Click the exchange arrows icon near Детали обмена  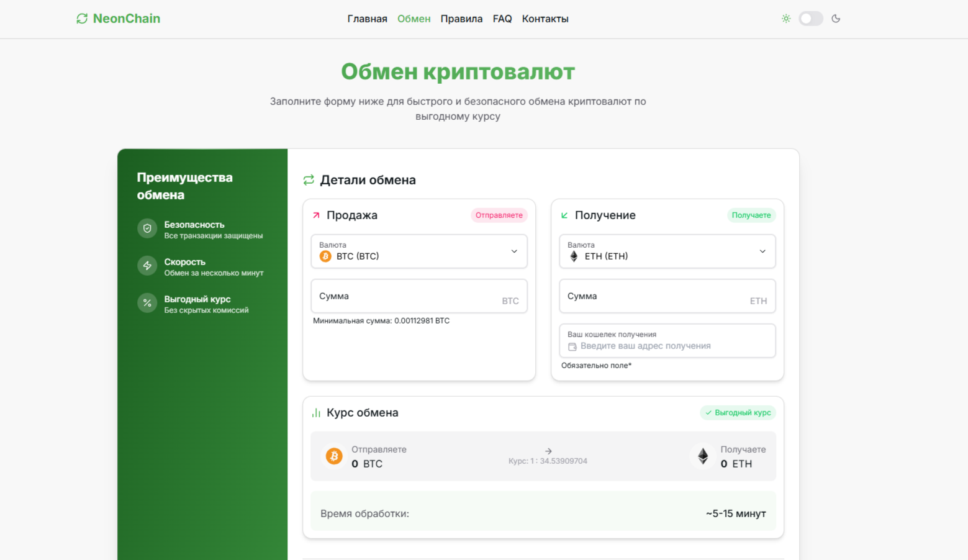point(308,179)
